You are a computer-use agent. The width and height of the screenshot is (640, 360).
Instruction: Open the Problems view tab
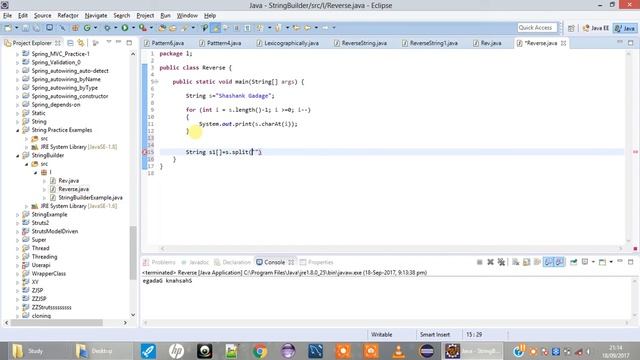[x=159, y=262]
